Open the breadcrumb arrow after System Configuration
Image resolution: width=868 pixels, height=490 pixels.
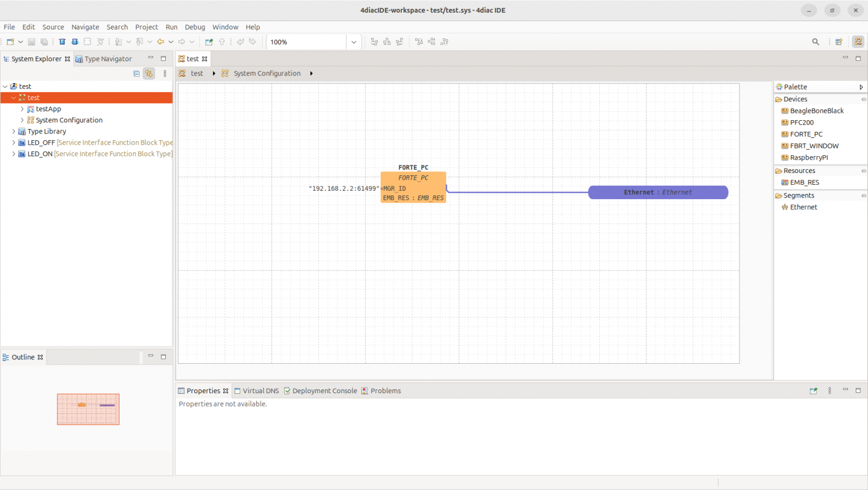tap(311, 73)
